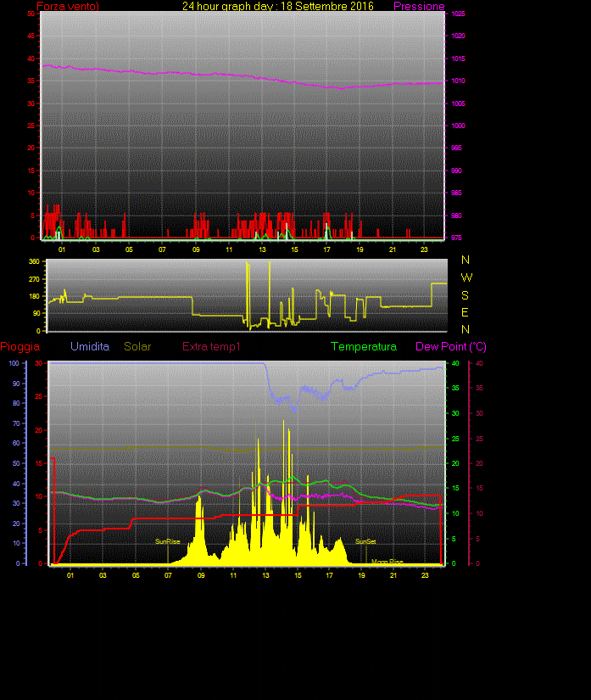This screenshot has width=591, height=700.
Task: Click the graph title showing 18 Settembre 2016
Action: tap(278, 6)
